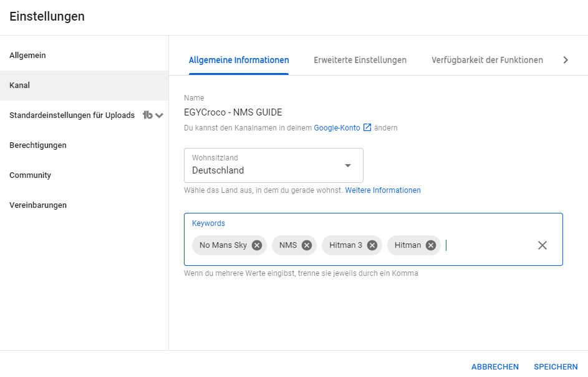Remove the NMS keyword chip
Viewport: 588px width, 377px height.
click(307, 245)
